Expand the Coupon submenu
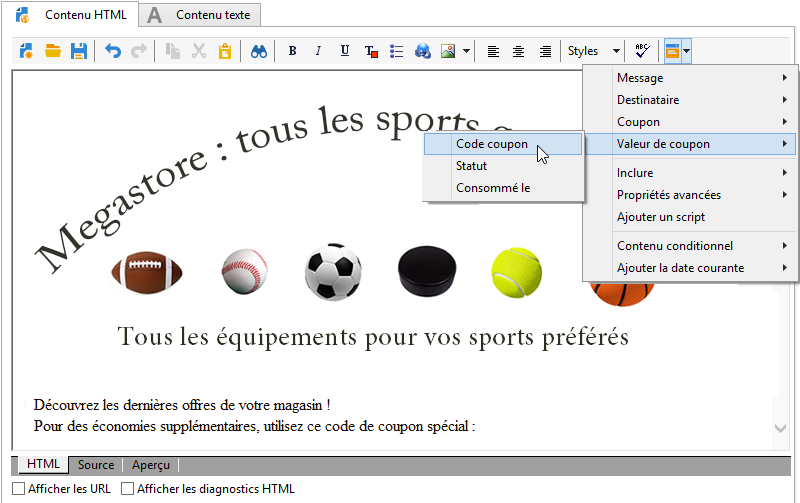This screenshot has height=503, width=800. [691, 122]
